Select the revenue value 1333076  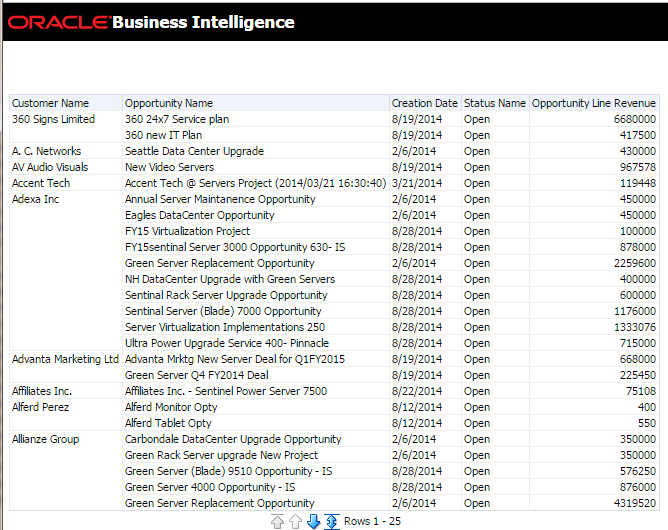[x=635, y=327]
